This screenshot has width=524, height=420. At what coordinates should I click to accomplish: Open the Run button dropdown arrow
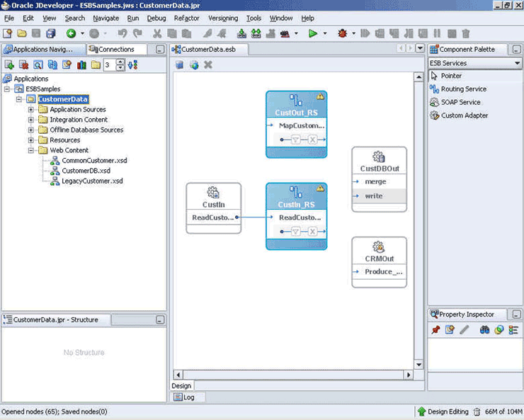pyautogui.click(x=324, y=33)
